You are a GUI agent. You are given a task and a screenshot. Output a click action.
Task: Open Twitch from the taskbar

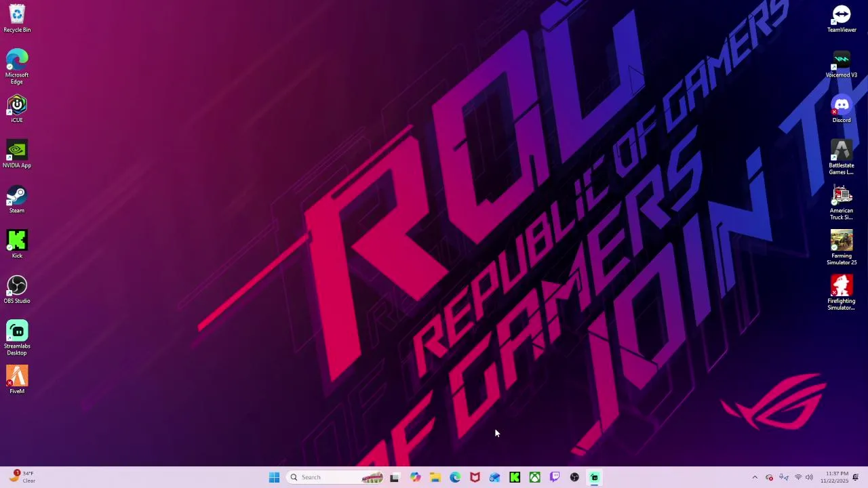pos(555,477)
